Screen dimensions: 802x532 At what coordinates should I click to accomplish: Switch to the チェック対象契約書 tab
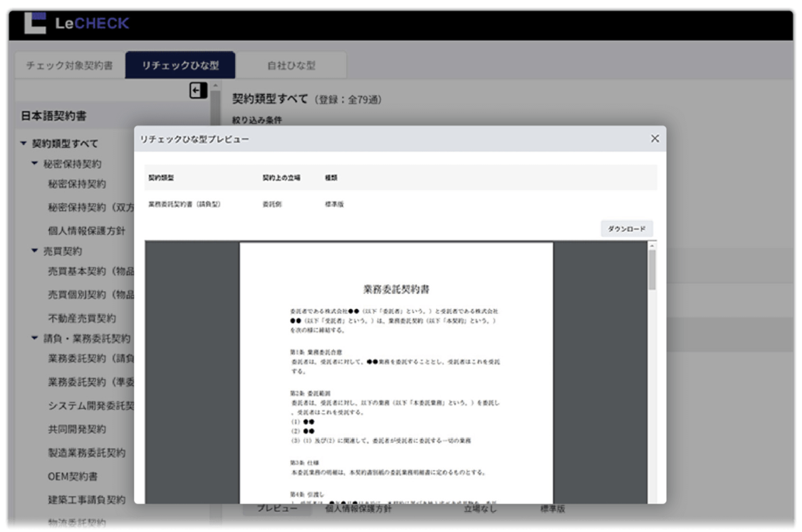70,66
